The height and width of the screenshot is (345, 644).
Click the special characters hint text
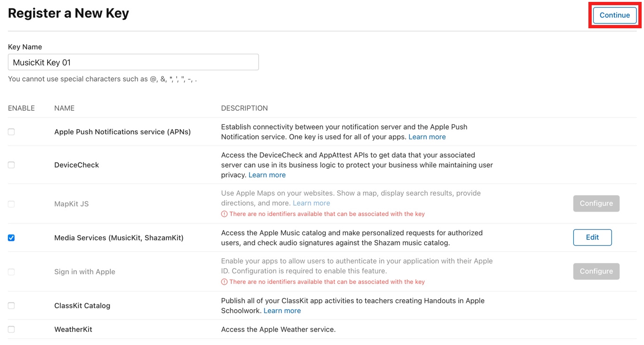pos(102,79)
